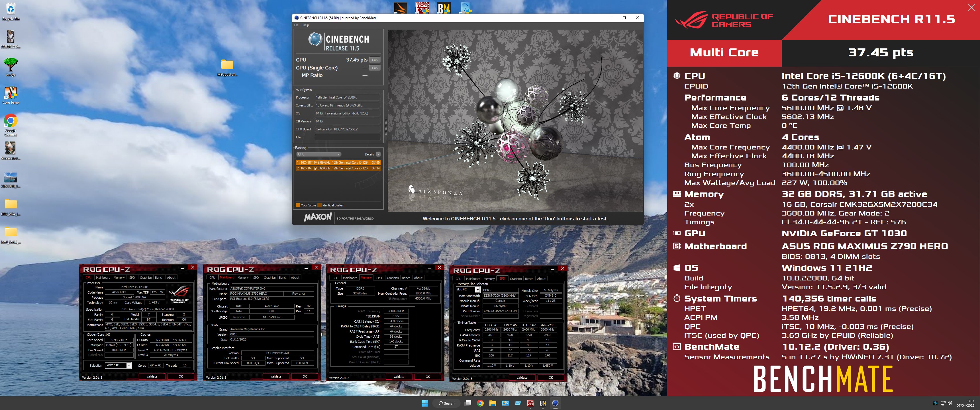Launch the ROG CPU-Z shortcut at the top of the desktop
Screen dimensions: 980x410
pyautogui.click(x=422, y=8)
